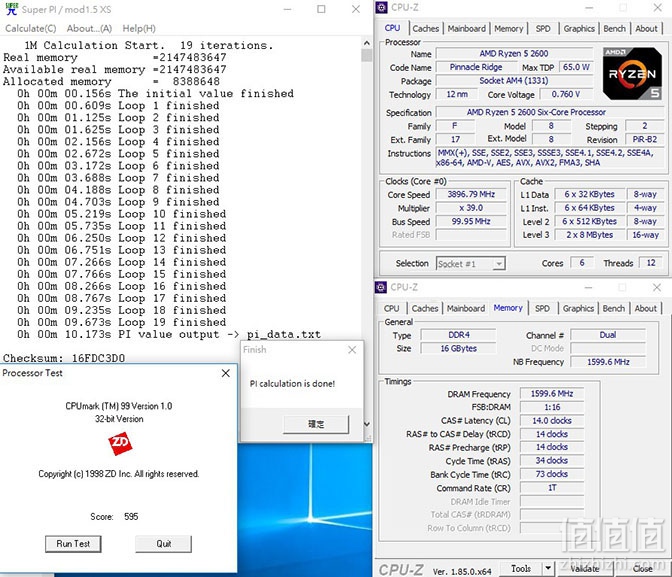
Task: Click the Close button in CPU-Z footer
Action: [x=642, y=569]
